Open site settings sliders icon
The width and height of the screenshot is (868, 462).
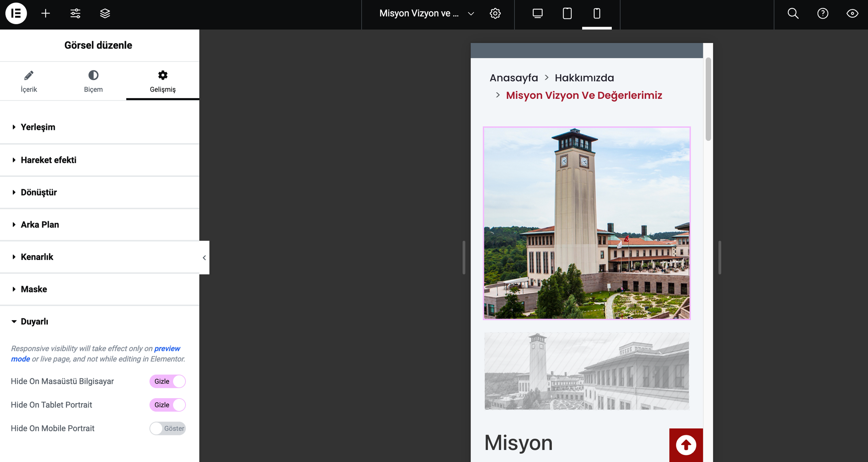tap(75, 13)
